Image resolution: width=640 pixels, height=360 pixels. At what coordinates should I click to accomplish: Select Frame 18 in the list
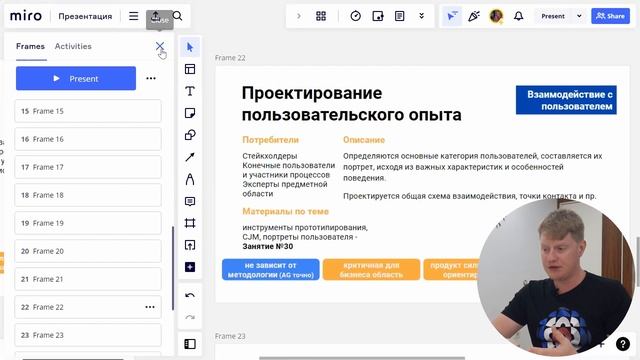[x=88, y=195]
